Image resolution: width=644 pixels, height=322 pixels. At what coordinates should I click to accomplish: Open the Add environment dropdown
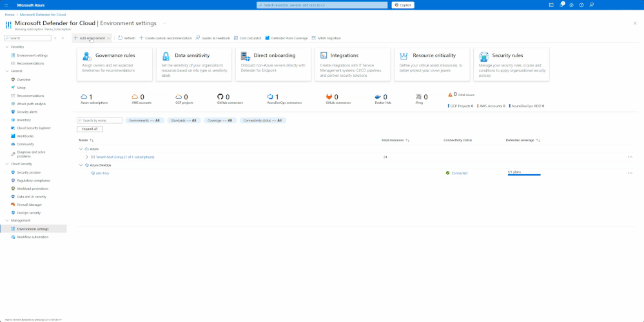[92, 38]
